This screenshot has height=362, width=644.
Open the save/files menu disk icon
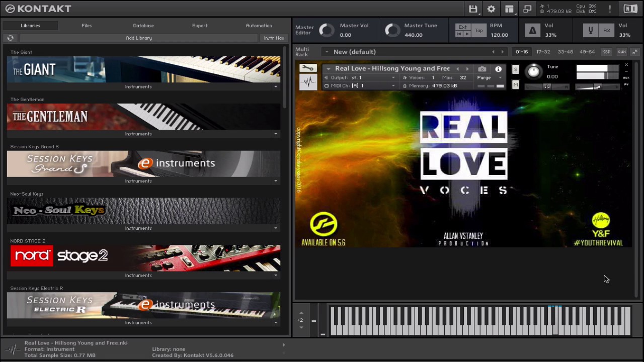pyautogui.click(x=473, y=9)
